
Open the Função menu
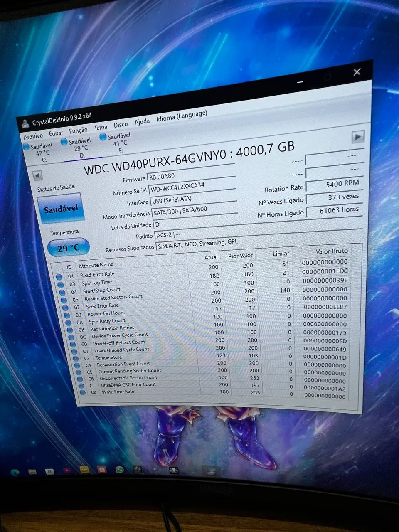click(x=78, y=131)
